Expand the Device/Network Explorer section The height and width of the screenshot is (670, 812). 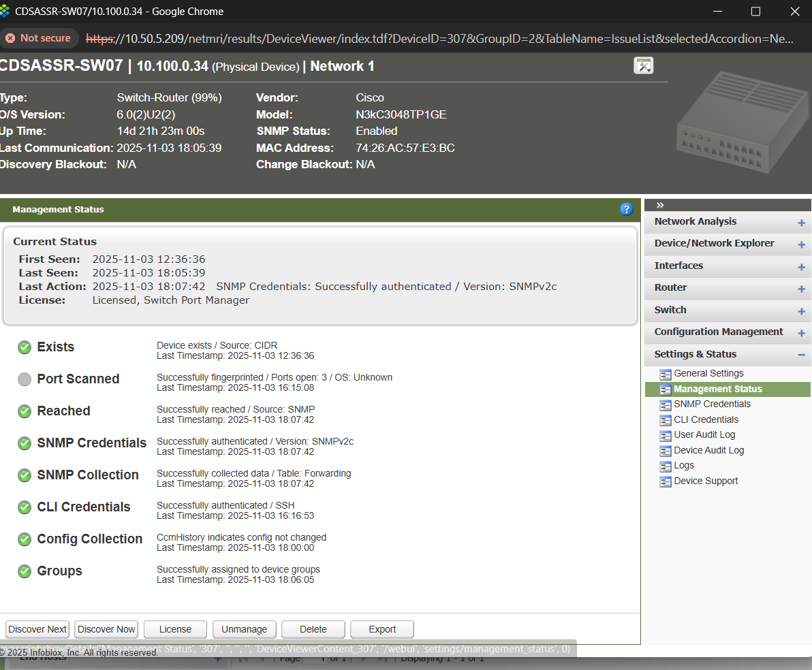(x=801, y=245)
